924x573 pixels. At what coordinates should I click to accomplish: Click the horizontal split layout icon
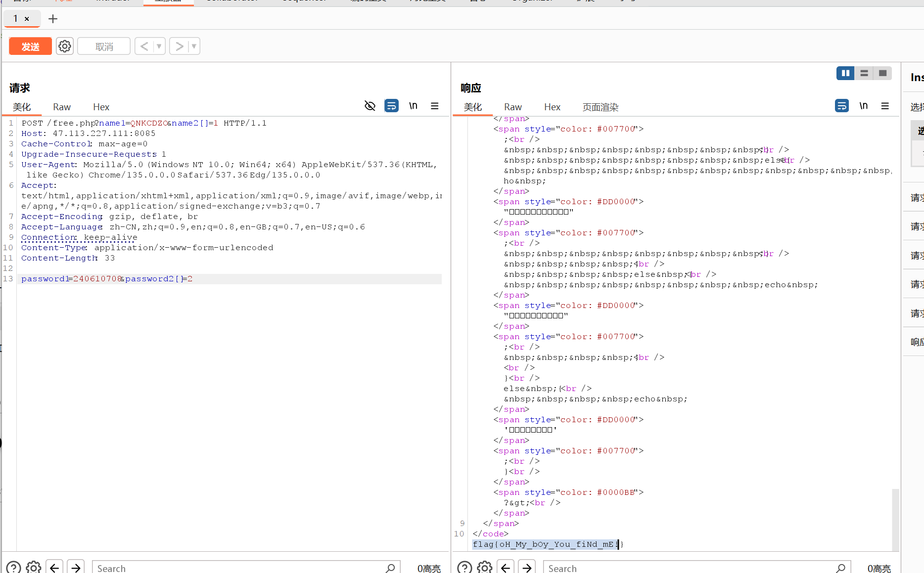[864, 73]
